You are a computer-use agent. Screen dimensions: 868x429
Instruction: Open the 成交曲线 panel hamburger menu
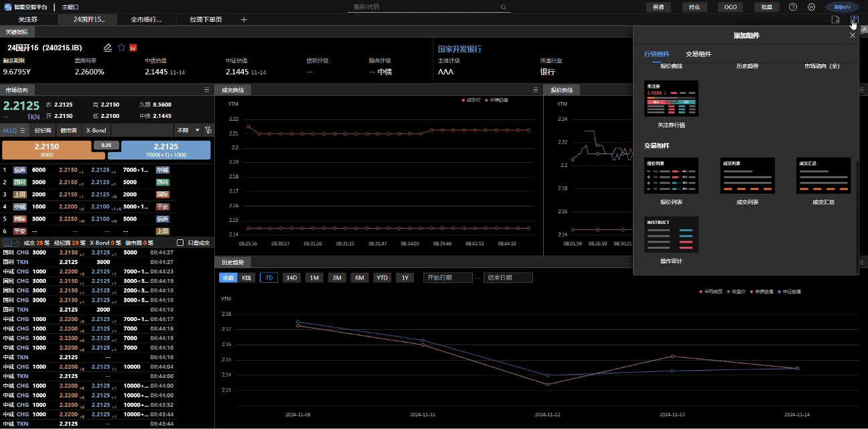(536, 90)
